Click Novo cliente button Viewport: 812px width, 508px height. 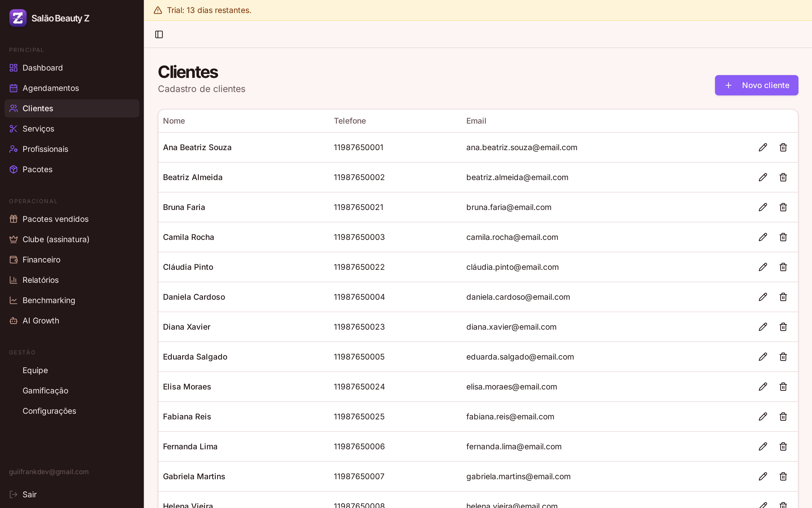point(756,85)
